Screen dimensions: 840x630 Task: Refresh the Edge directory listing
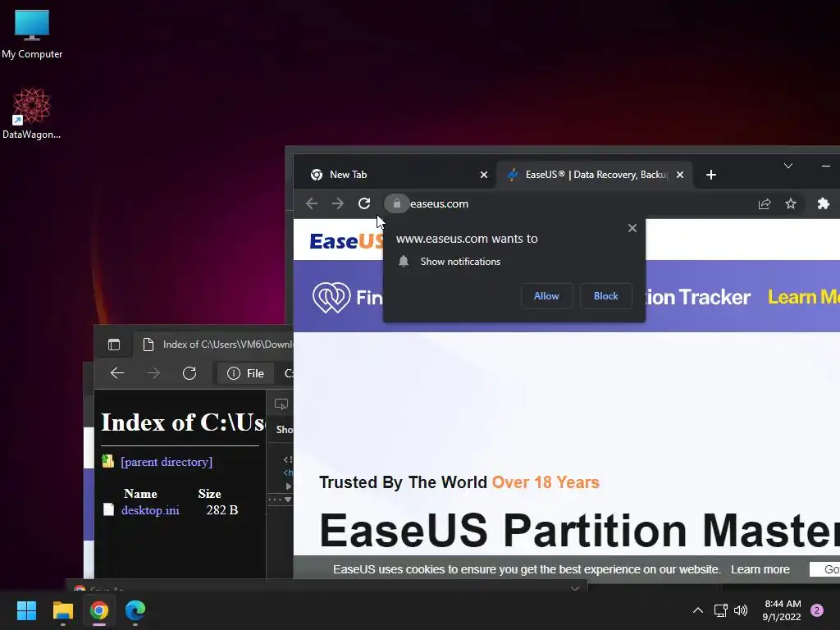pos(189,373)
